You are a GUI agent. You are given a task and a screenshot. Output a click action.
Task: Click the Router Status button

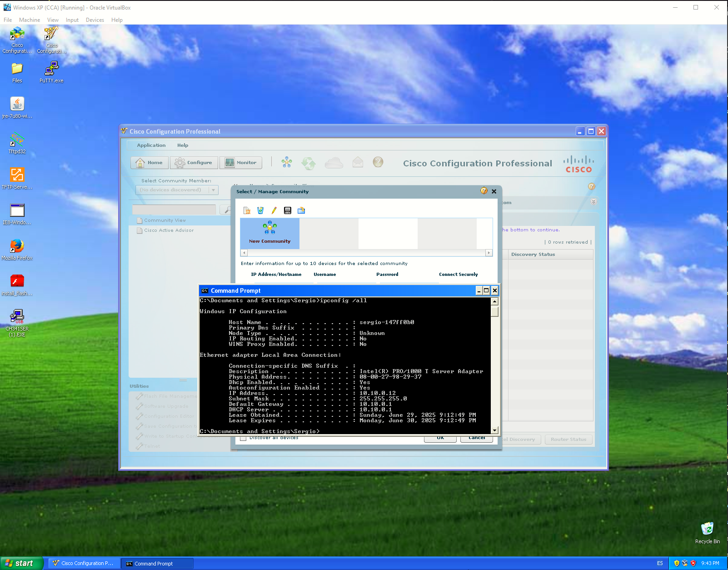pos(568,440)
